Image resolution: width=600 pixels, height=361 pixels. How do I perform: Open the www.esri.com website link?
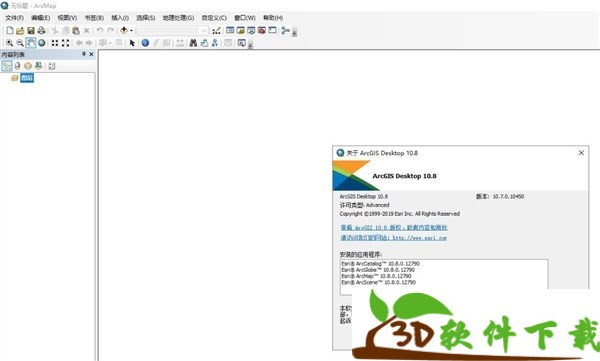[x=393, y=238]
